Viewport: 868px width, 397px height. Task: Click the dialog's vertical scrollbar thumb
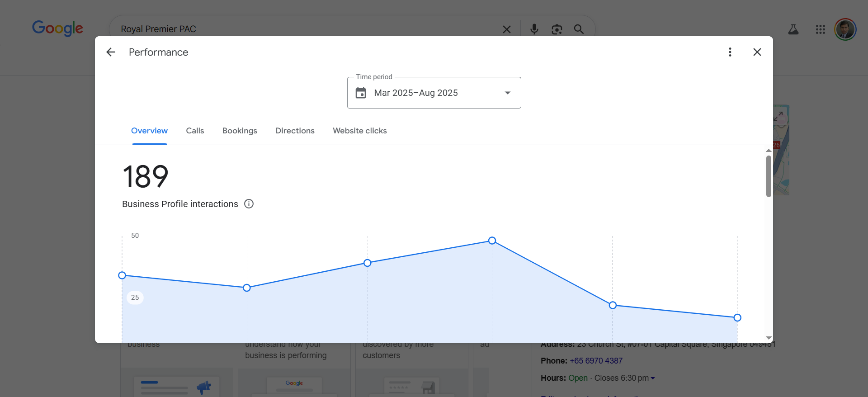(768, 176)
